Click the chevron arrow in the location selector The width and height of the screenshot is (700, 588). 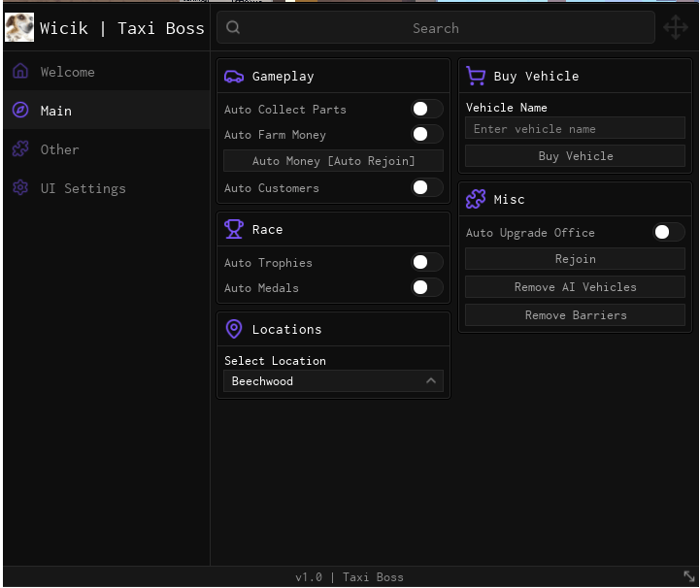(x=431, y=381)
